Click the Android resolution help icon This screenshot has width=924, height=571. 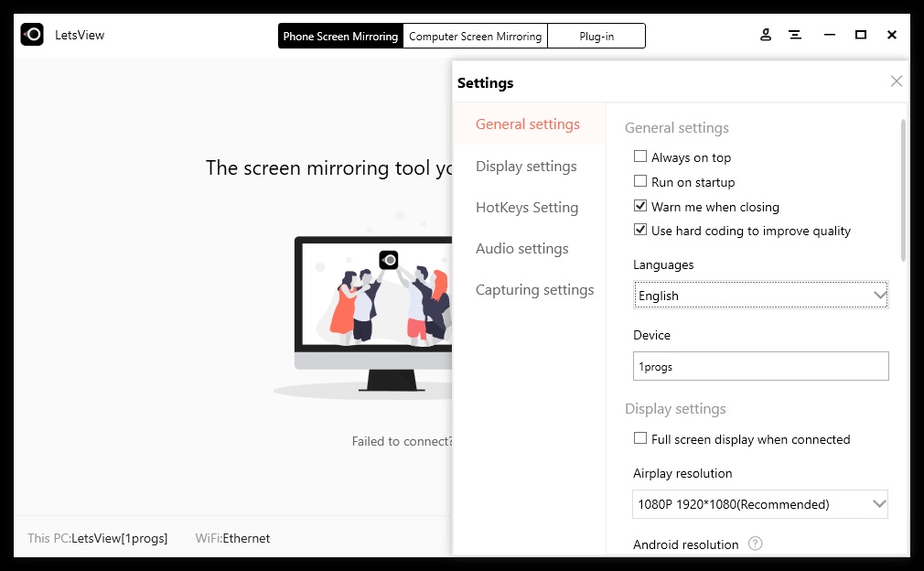click(x=755, y=544)
